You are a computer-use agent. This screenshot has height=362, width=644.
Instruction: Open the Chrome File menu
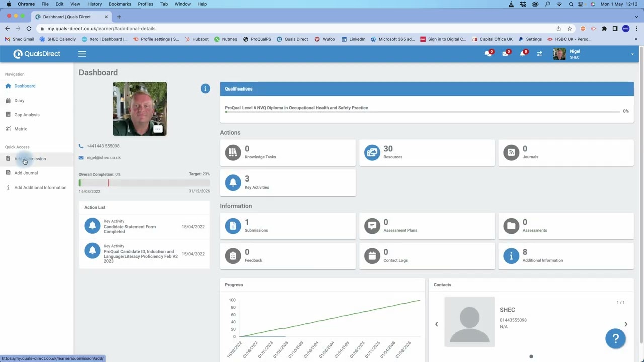(45, 4)
